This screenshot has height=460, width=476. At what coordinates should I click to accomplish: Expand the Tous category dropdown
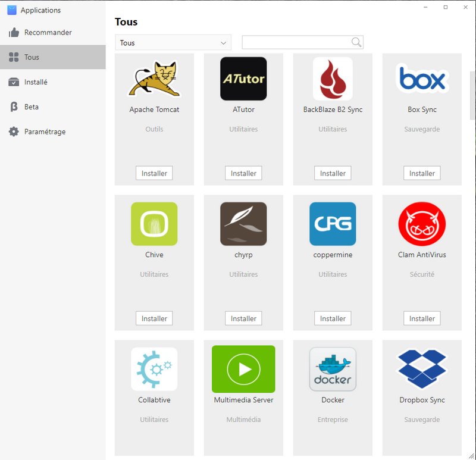click(x=173, y=43)
